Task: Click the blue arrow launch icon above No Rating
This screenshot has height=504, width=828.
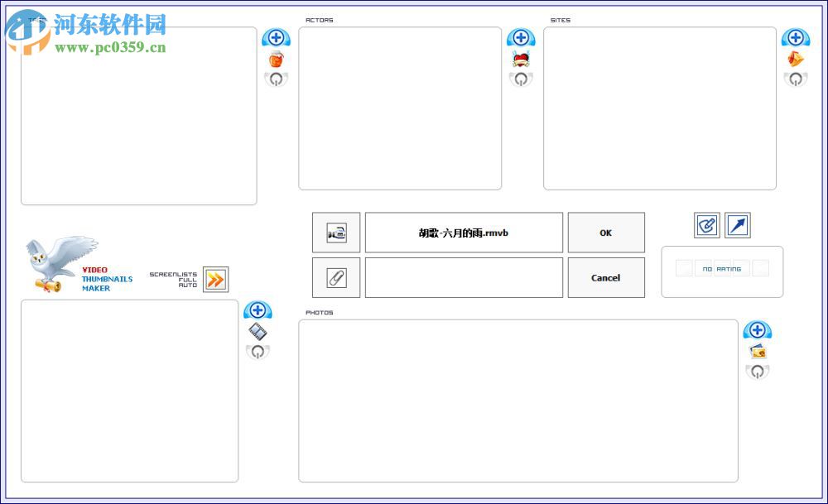Action: coord(736,225)
